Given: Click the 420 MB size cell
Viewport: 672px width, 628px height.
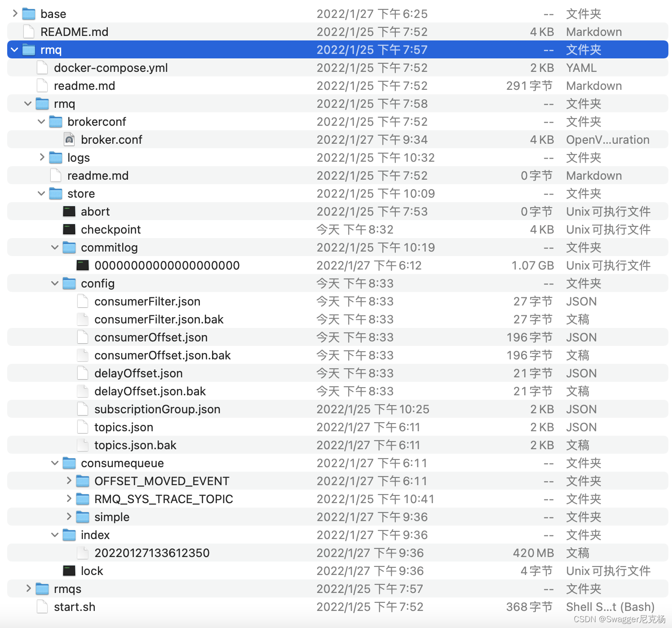Looking at the screenshot, I should pyautogui.click(x=534, y=553).
